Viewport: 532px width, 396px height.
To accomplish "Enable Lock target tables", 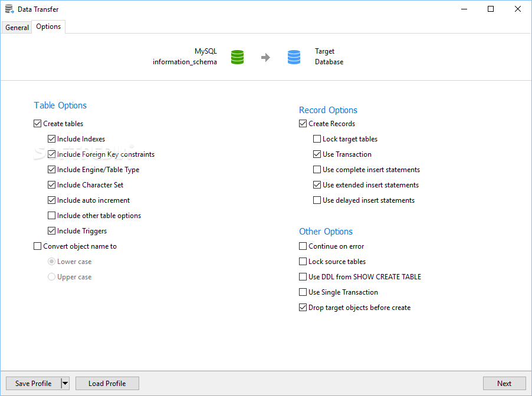I will click(x=317, y=138).
